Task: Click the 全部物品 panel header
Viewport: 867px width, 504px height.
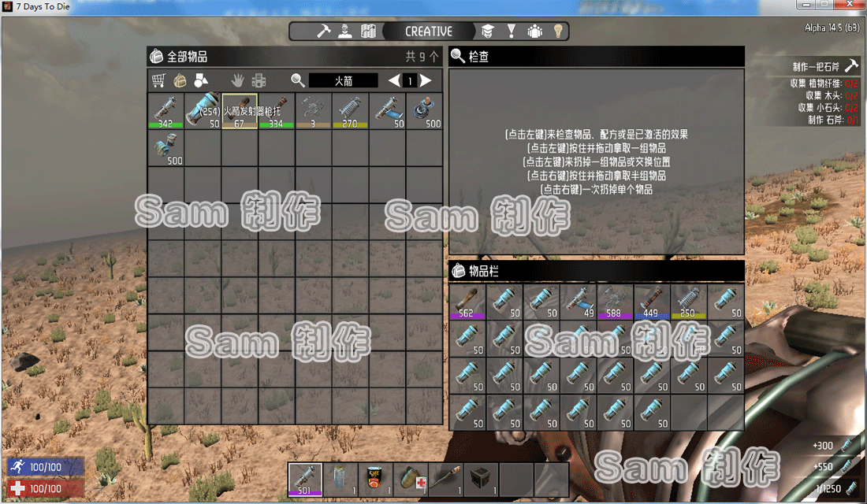Action: 295,57
